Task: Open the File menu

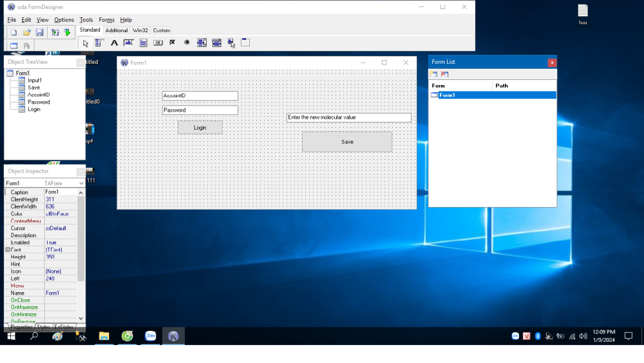Action: coord(12,20)
